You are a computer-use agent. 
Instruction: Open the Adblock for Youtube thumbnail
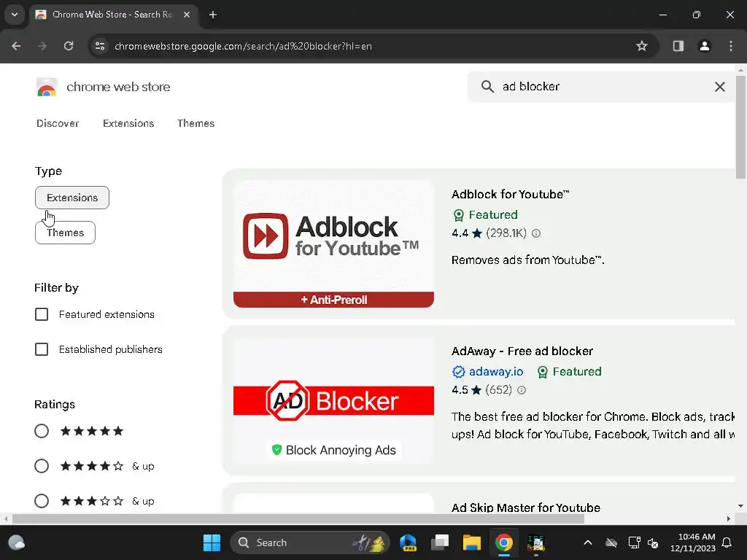[333, 244]
